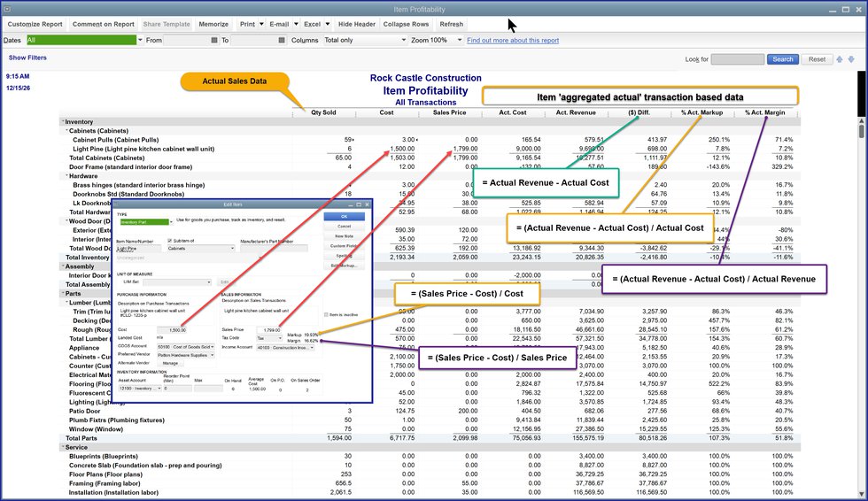Toggle the Item is inactive checkbox
Viewport: 868px width, 501px height.
[x=326, y=314]
